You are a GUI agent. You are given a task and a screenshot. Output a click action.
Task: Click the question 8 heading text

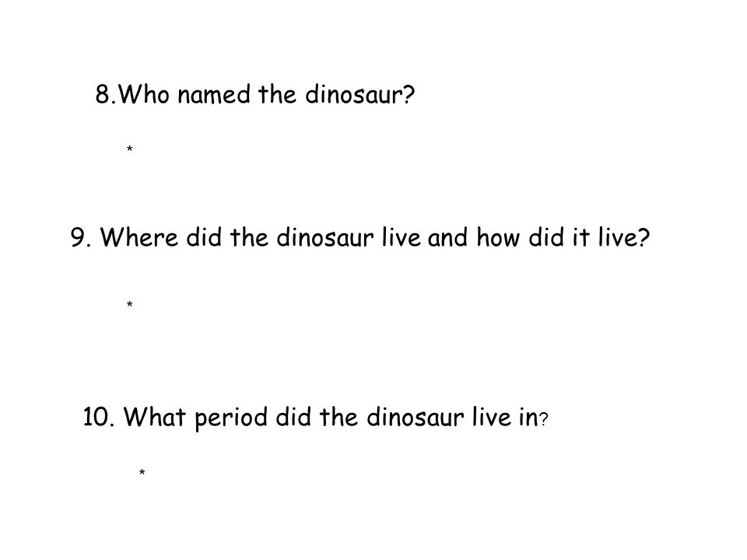[255, 94]
